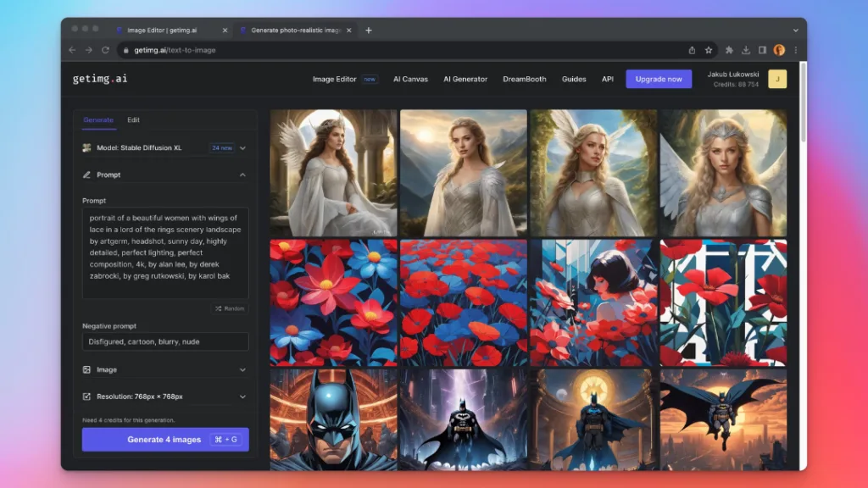Open DreamBooth in the navigation

click(x=524, y=79)
